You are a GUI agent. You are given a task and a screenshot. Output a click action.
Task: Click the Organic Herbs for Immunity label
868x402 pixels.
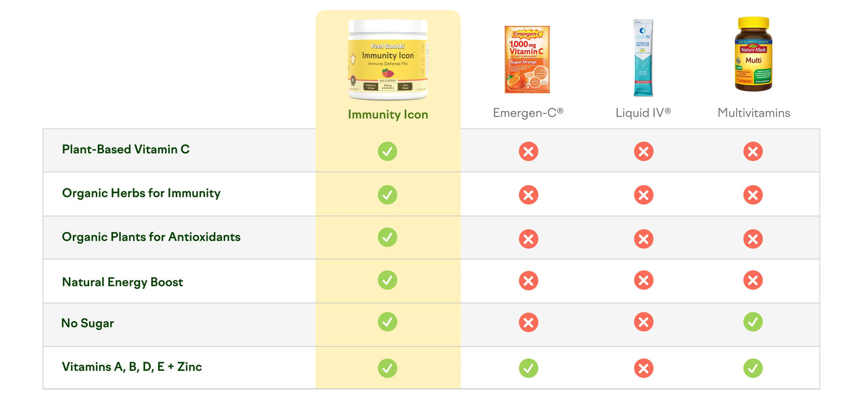coord(141,193)
